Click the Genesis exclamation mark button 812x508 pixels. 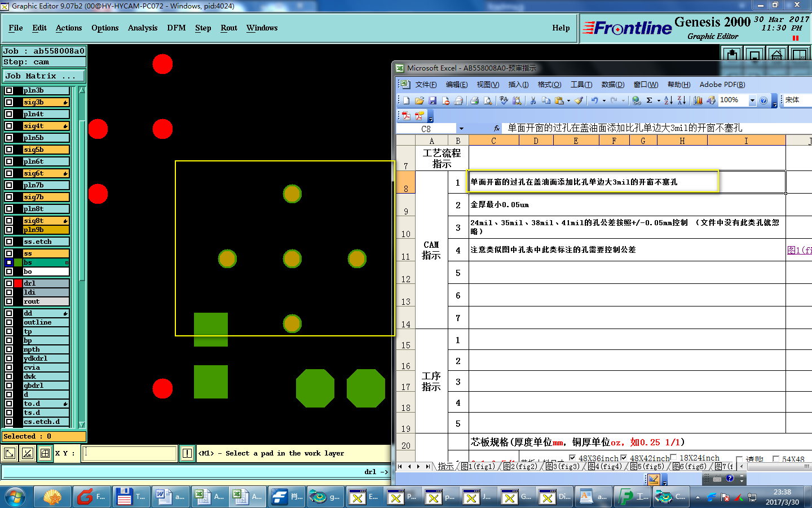tap(187, 453)
